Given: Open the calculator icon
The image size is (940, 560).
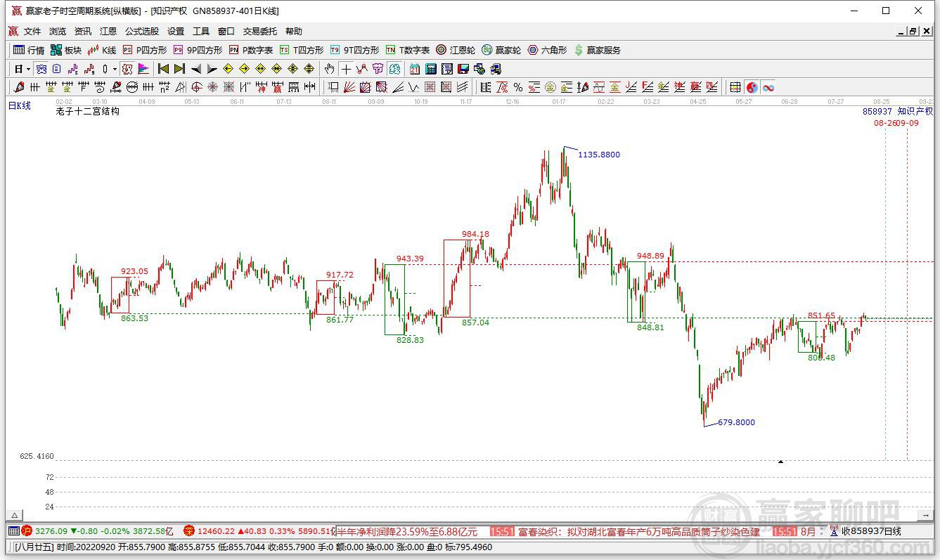Looking at the screenshot, I should tap(431, 69).
